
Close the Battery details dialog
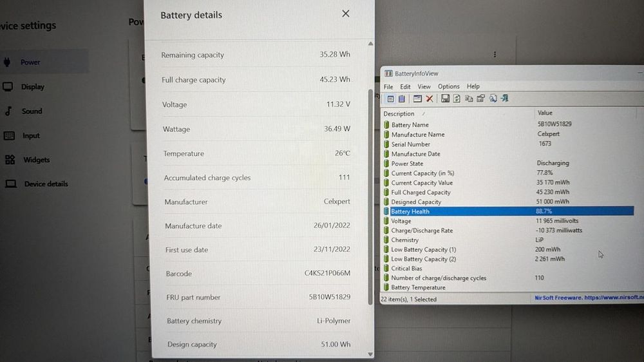(346, 14)
